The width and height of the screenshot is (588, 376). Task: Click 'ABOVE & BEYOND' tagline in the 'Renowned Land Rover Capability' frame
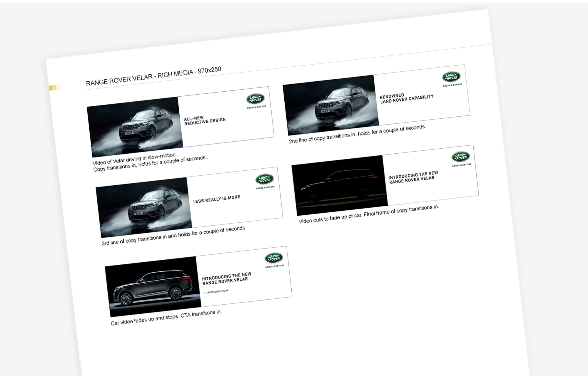click(452, 85)
